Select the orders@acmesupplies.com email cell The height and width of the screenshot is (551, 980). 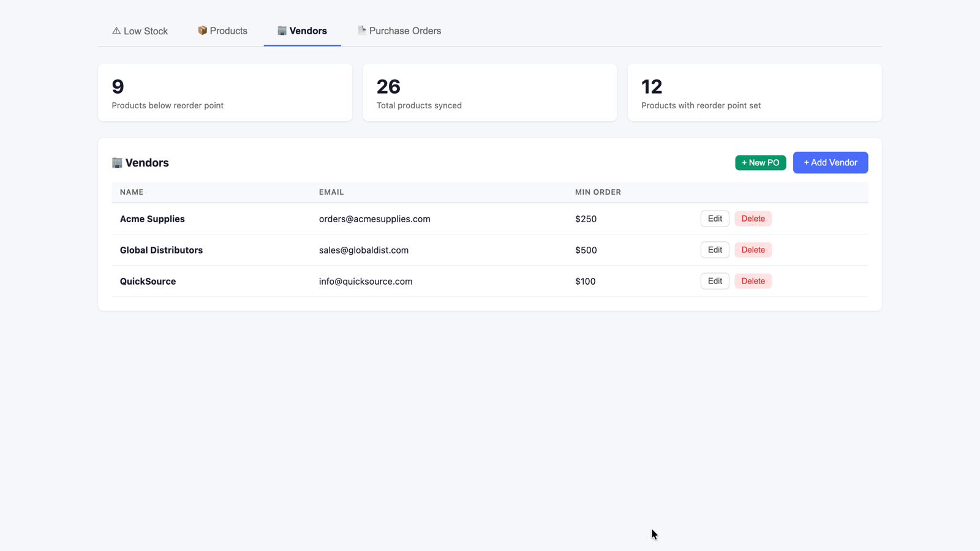[x=374, y=219]
